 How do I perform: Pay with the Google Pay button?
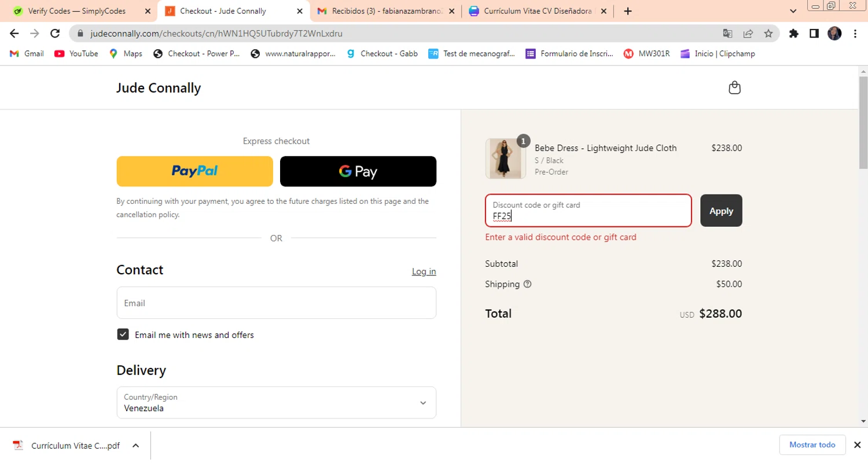(x=358, y=171)
